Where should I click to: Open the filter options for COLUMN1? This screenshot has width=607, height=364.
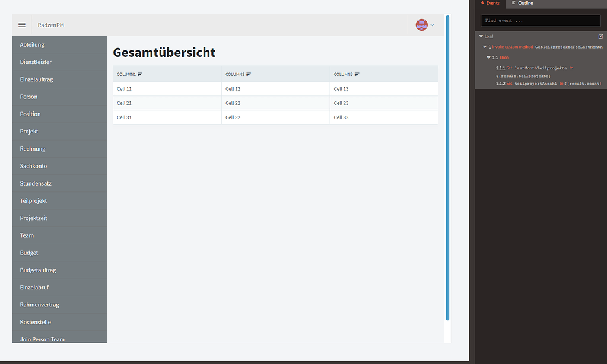[141, 74]
